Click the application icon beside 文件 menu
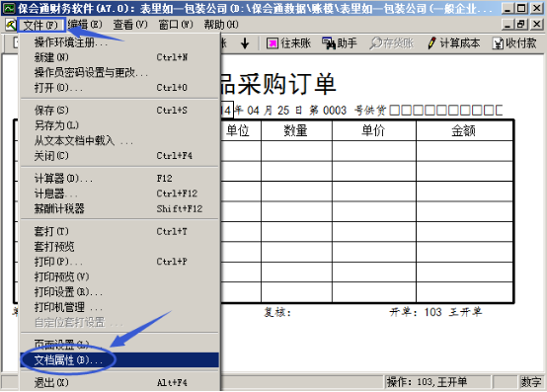 (x=11, y=25)
